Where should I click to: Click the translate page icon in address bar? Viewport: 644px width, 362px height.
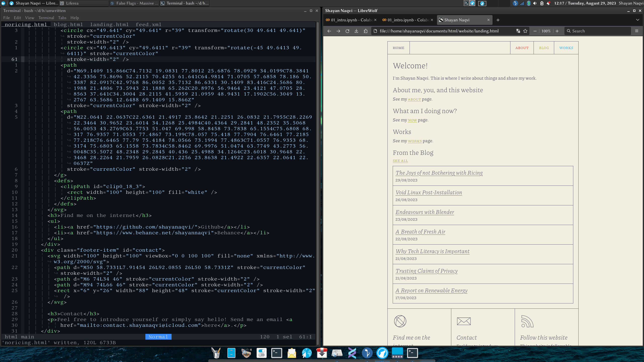(518, 31)
